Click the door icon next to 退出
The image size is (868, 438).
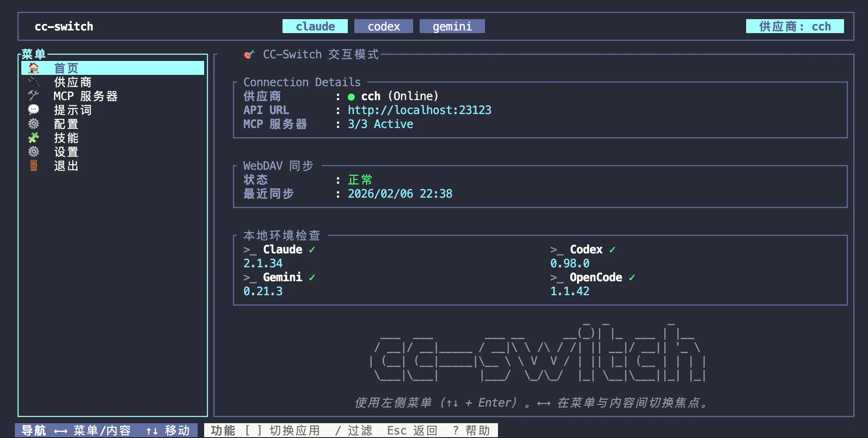tap(34, 166)
